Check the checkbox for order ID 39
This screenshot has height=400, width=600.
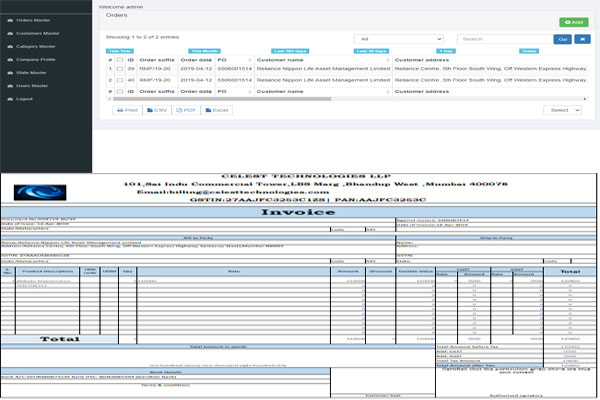click(x=120, y=69)
